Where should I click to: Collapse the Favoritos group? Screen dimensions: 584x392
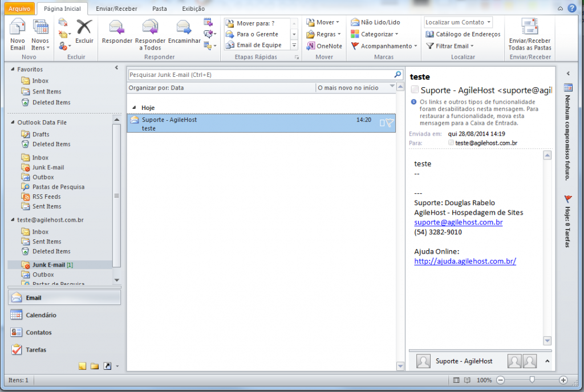13,69
